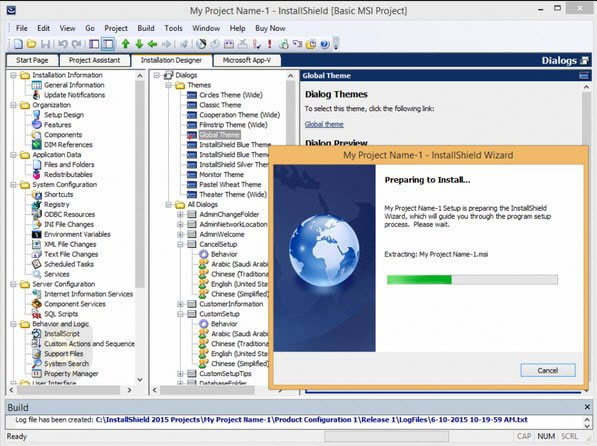This screenshot has width=597, height=446.
Task: Click the Open Project folder icon
Action: pyautogui.click(x=32, y=44)
